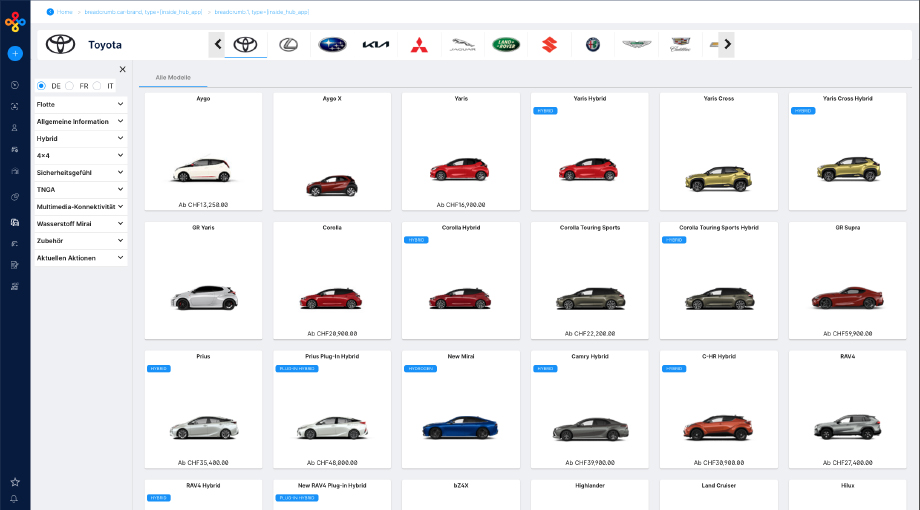The image size is (920, 510).
Task: Select the FR language radio button
Action: (69, 86)
